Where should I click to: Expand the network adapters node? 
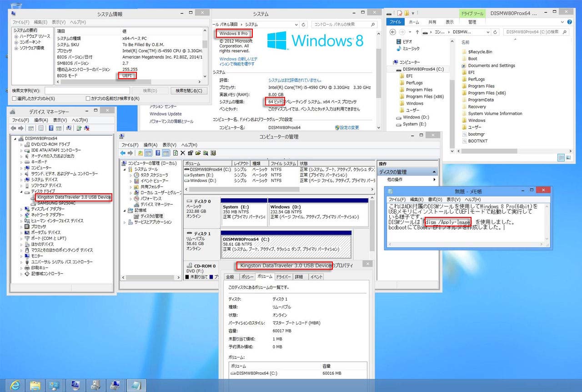(21, 215)
